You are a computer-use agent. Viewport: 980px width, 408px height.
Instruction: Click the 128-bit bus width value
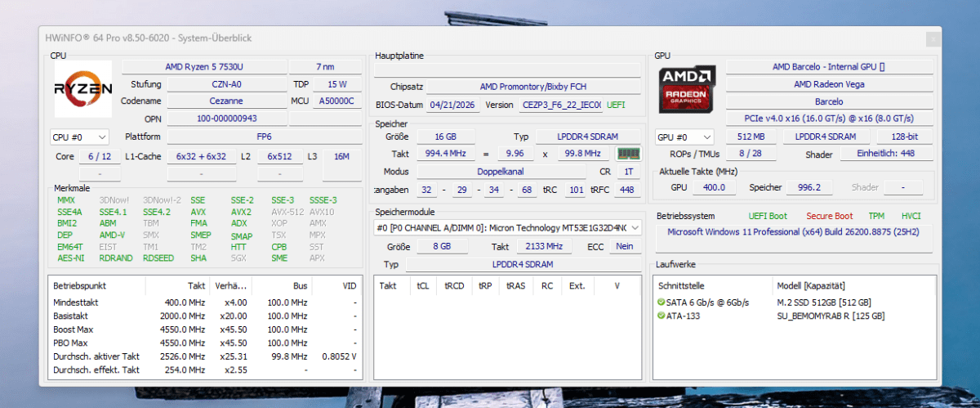[x=906, y=137]
